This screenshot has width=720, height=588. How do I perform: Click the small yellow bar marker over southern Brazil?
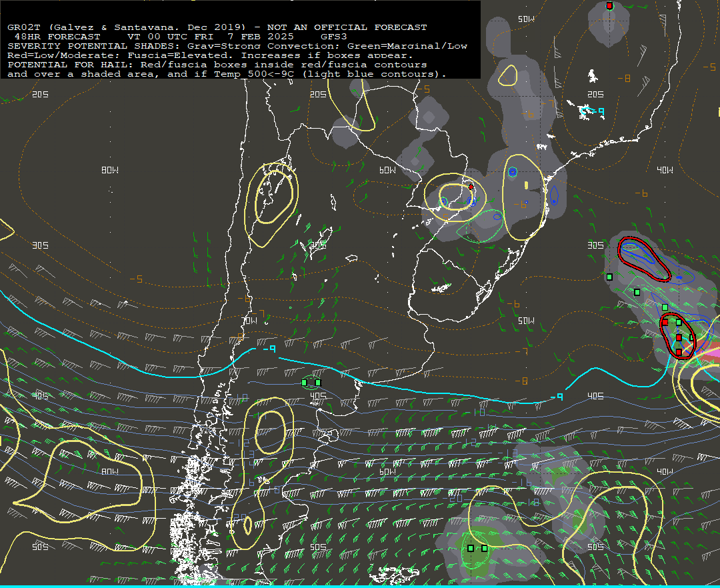(x=526, y=185)
